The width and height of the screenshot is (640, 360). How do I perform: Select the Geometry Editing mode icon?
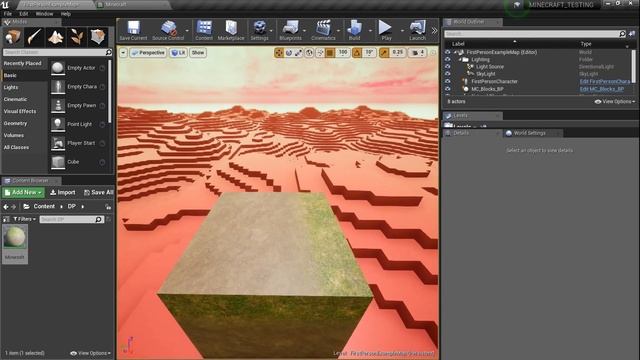pyautogui.click(x=98, y=37)
